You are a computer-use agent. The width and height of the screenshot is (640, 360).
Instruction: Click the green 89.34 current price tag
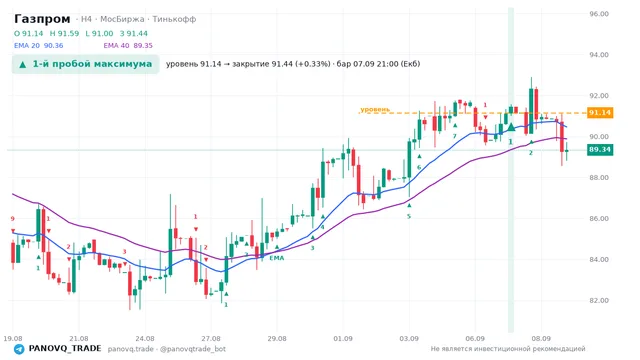pyautogui.click(x=600, y=150)
